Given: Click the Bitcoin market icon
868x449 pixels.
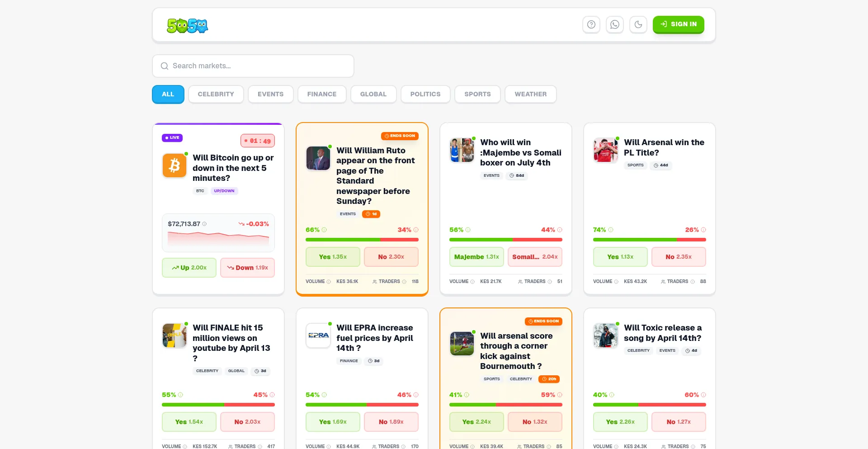Looking at the screenshot, I should (x=175, y=165).
